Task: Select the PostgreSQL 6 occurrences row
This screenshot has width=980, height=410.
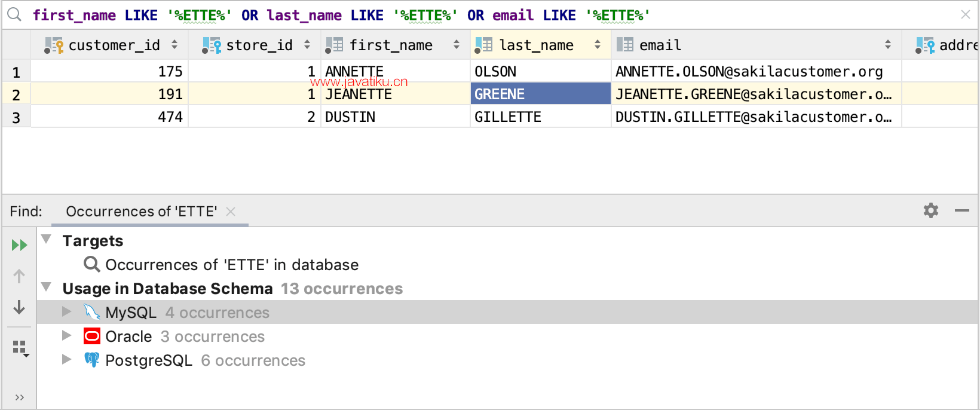Action: [x=507, y=360]
